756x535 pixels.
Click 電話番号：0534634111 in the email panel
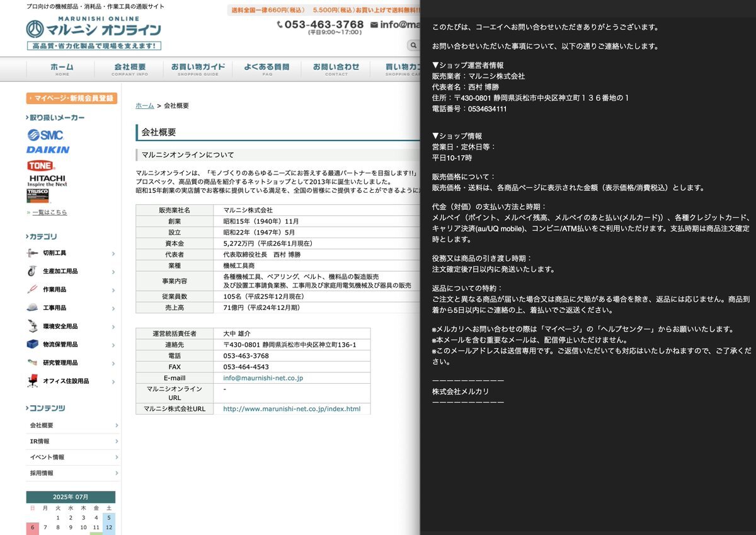pyautogui.click(x=469, y=109)
